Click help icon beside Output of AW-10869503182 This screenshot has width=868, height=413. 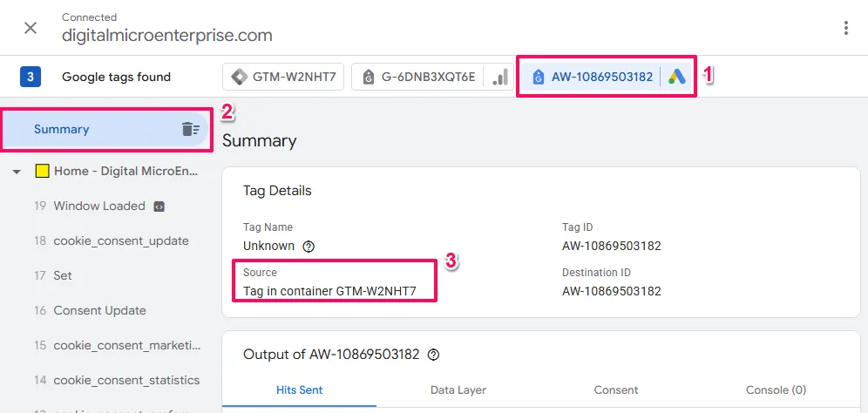[434, 355]
